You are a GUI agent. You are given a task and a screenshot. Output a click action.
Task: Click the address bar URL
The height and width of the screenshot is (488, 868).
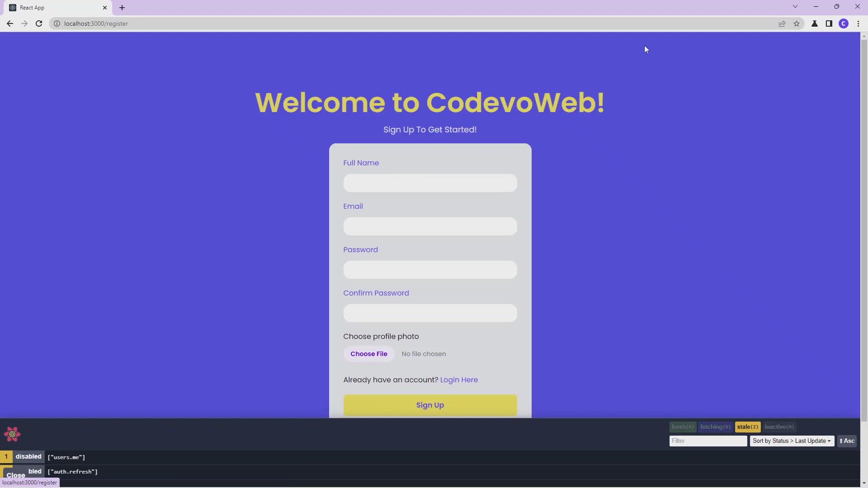pyautogui.click(x=96, y=23)
